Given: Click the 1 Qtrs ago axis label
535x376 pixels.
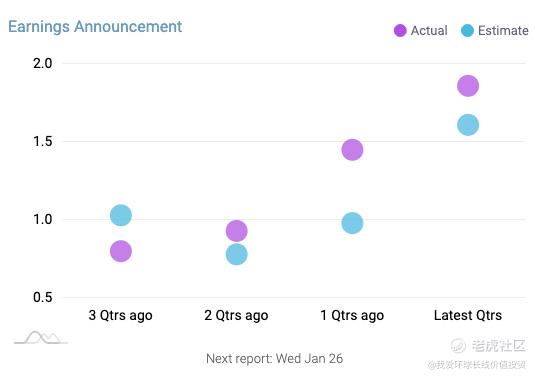Looking at the screenshot, I should tap(352, 316).
